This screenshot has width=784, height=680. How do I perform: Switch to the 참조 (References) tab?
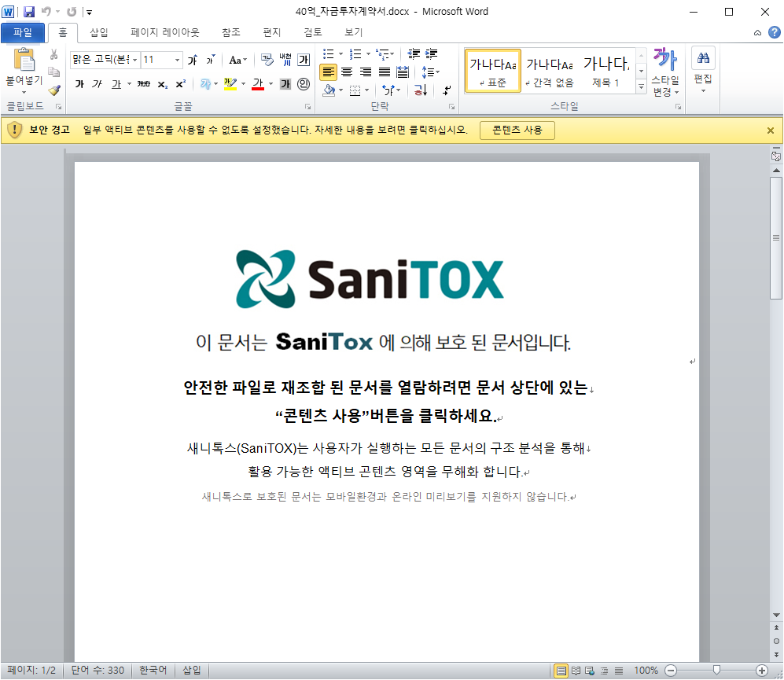click(x=231, y=32)
